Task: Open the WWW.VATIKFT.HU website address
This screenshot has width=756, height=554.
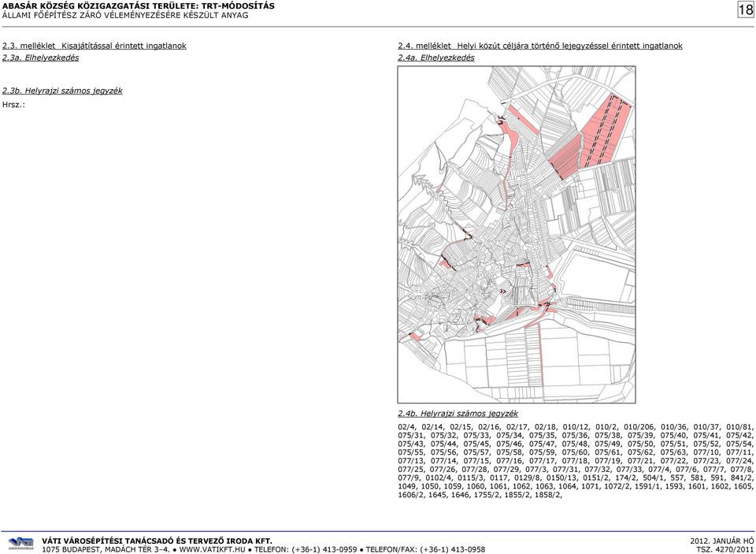Action: point(212,549)
